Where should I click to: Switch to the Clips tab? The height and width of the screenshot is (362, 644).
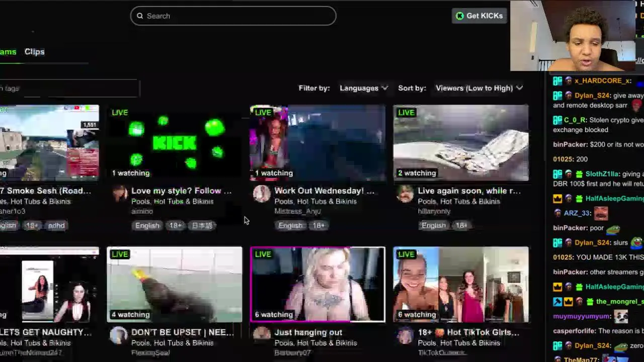coord(34,52)
